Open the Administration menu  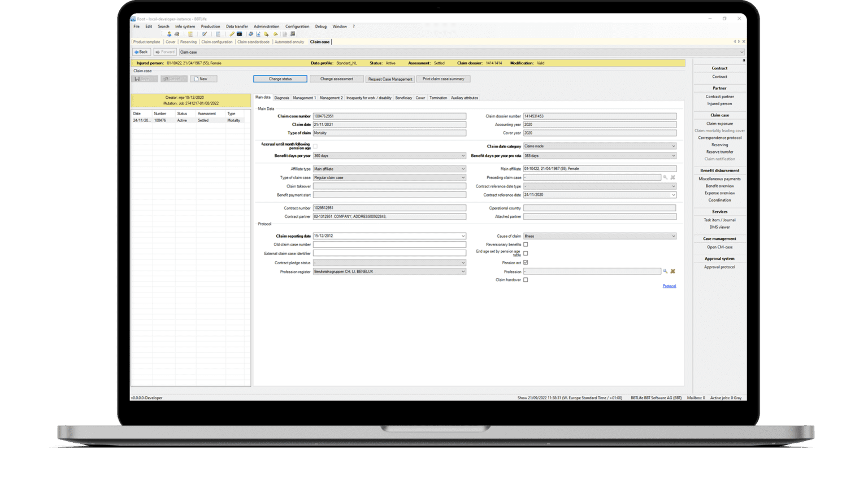coord(266,26)
